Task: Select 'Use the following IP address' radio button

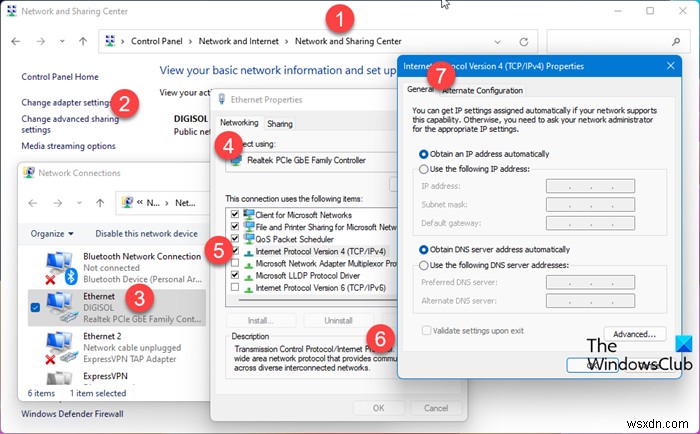Action: [424, 170]
